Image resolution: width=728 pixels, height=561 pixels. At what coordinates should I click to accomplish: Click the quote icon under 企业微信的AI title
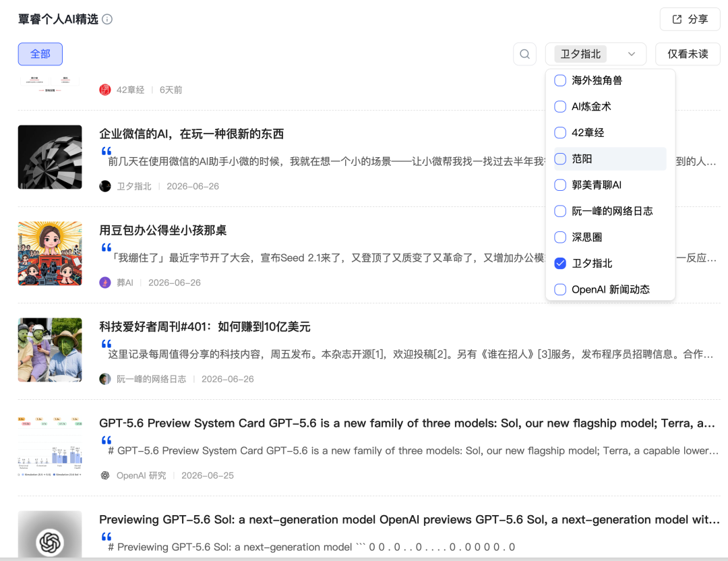tap(107, 151)
